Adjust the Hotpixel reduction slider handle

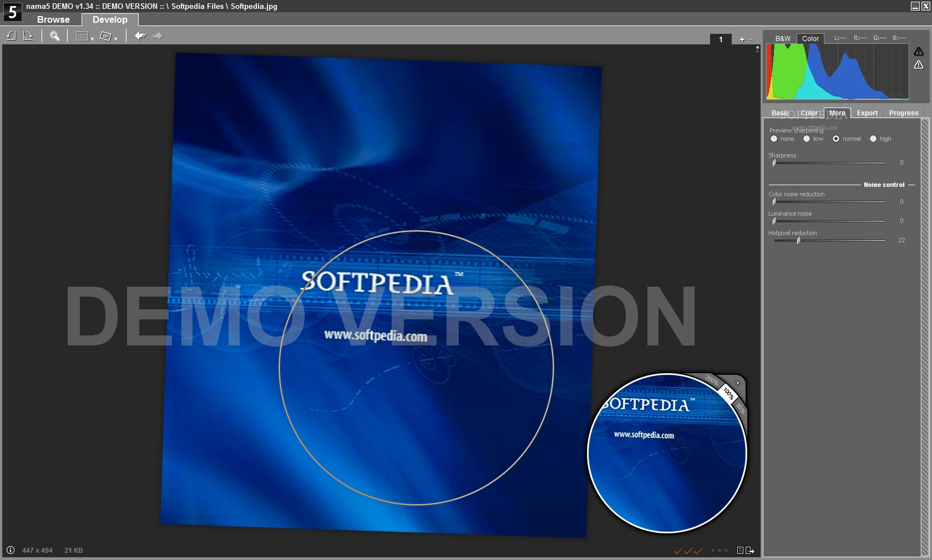coord(798,241)
